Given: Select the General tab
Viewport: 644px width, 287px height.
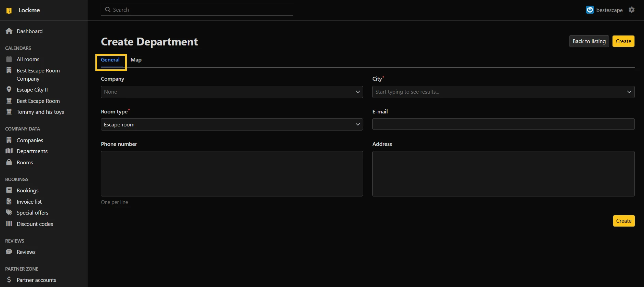Looking at the screenshot, I should pyautogui.click(x=110, y=60).
